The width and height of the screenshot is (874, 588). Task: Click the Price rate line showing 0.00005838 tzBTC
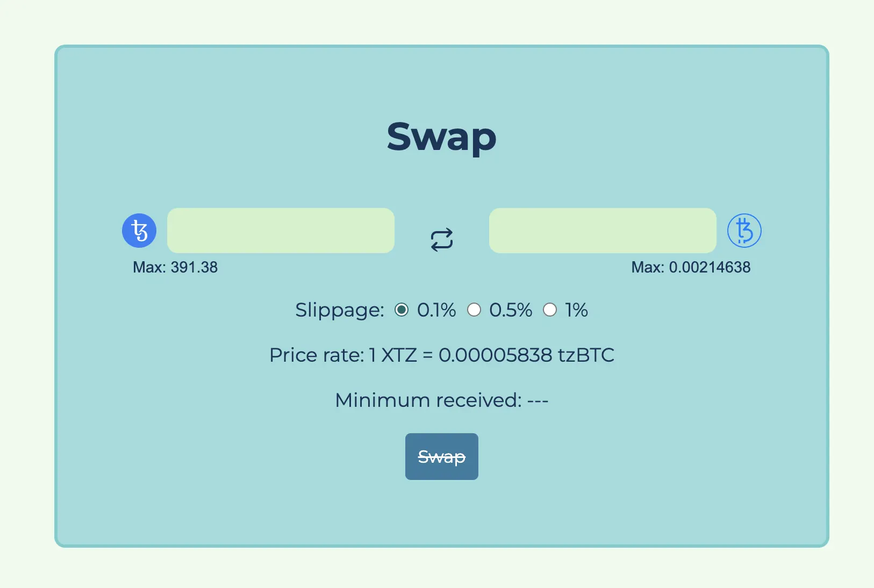[x=442, y=355]
